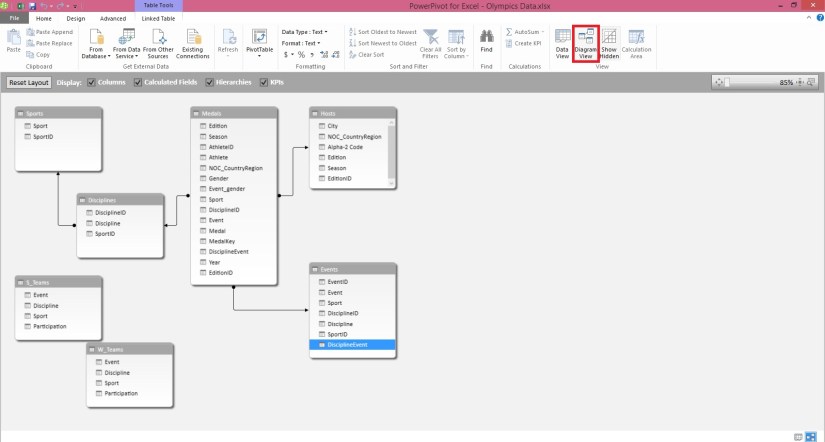The width and height of the screenshot is (825, 442).
Task: Increase decimal places icon
Action: pos(324,55)
